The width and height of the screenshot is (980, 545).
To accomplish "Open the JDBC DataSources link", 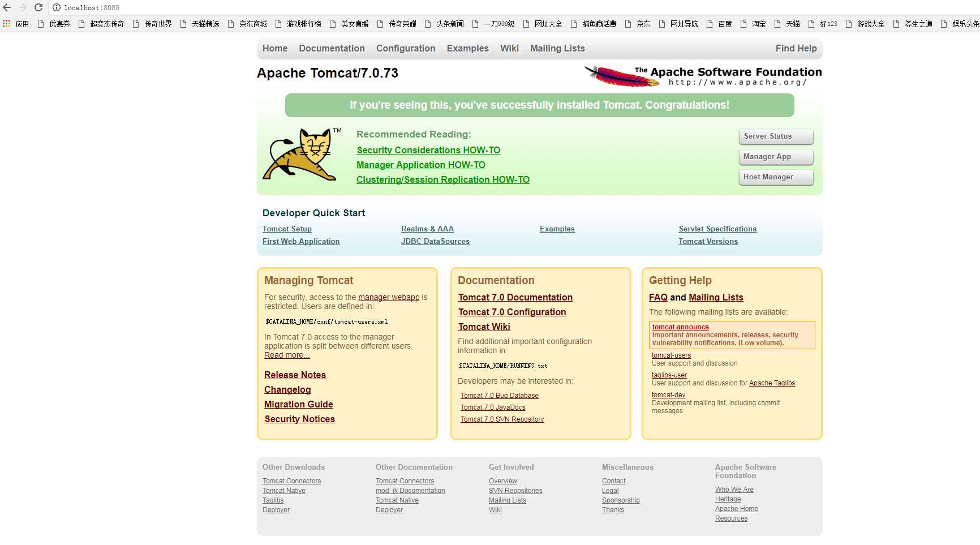I will [435, 241].
